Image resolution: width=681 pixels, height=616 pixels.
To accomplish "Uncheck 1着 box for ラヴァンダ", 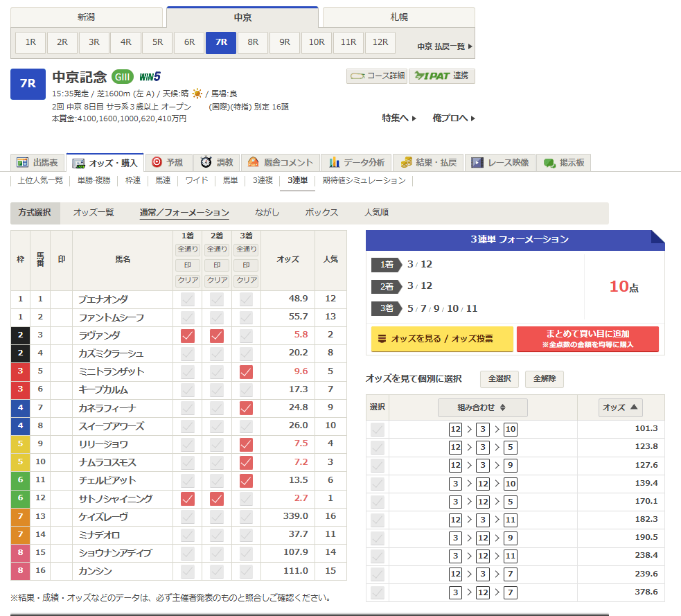I will click(x=188, y=335).
